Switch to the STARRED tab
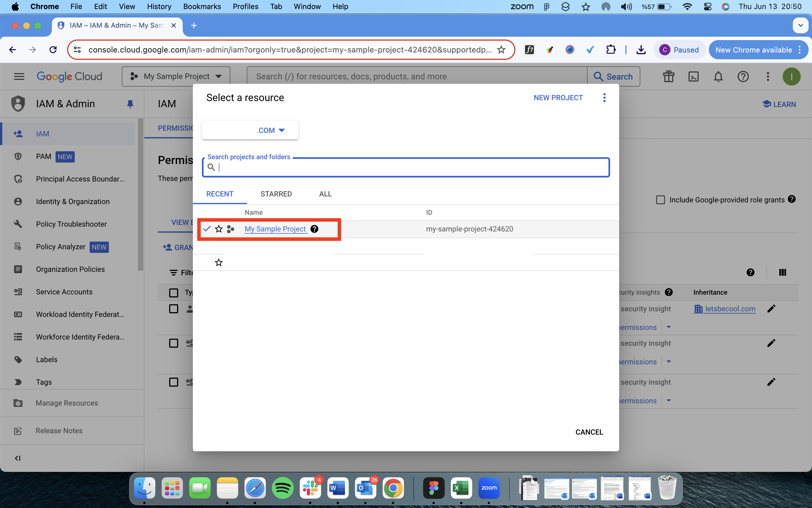This screenshot has width=812, height=508. (x=276, y=194)
